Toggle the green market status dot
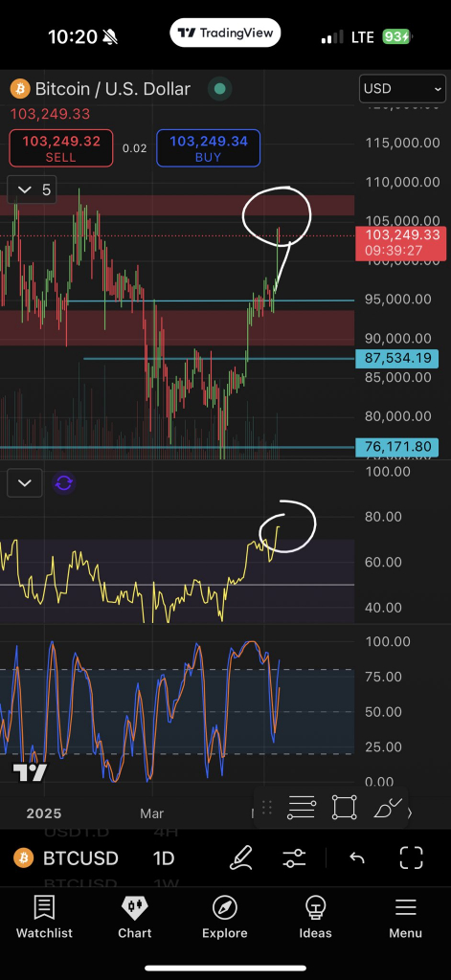 pos(219,89)
